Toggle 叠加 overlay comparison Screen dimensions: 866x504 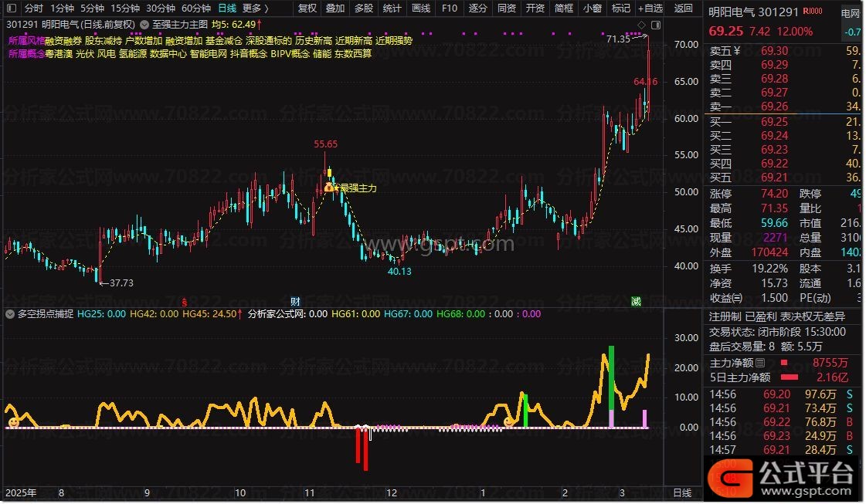335,8
